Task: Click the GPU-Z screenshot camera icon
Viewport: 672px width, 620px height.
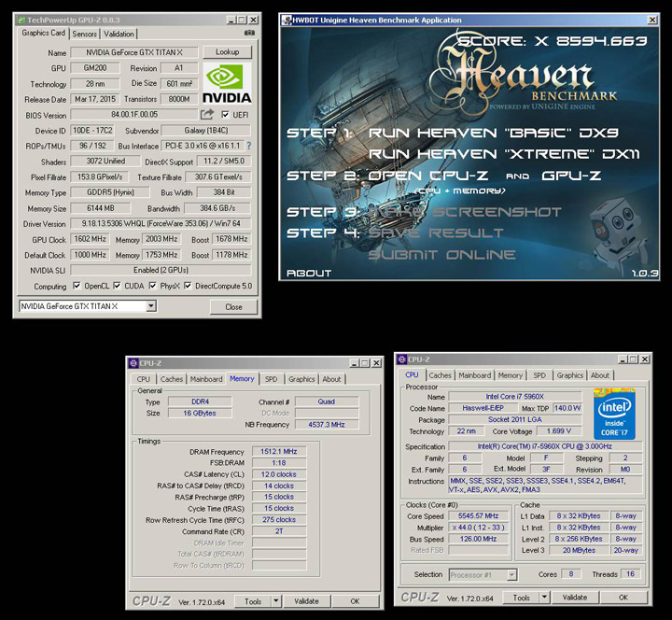Action: [249, 33]
